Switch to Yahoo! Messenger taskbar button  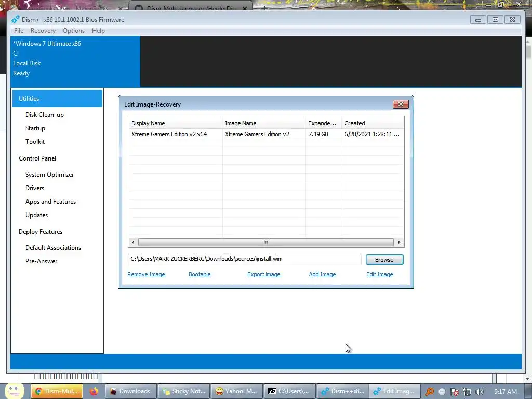(237, 391)
